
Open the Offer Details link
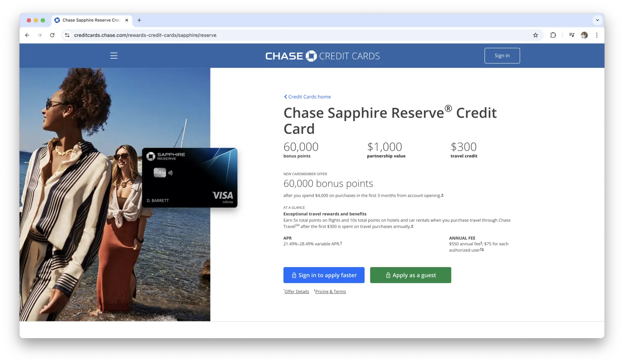tap(296, 292)
